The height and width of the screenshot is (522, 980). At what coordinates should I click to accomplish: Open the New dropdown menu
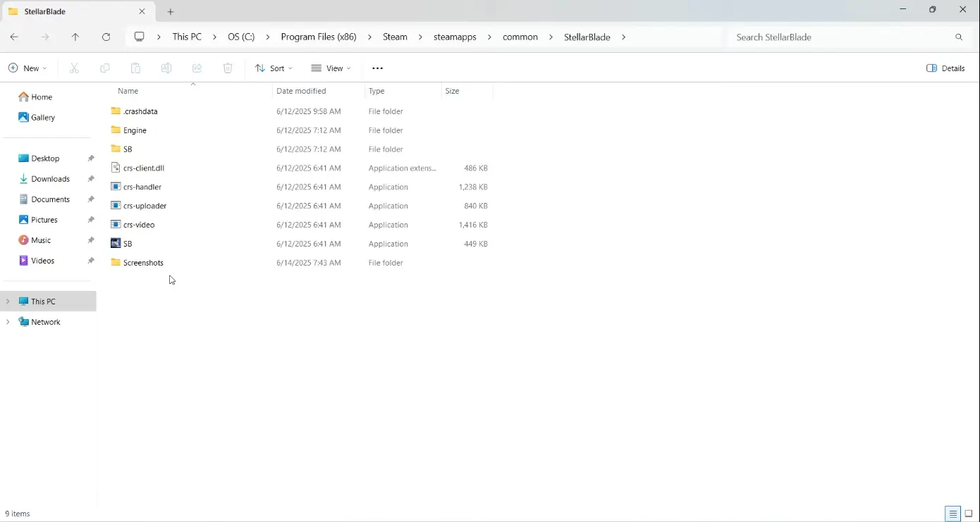(x=27, y=68)
